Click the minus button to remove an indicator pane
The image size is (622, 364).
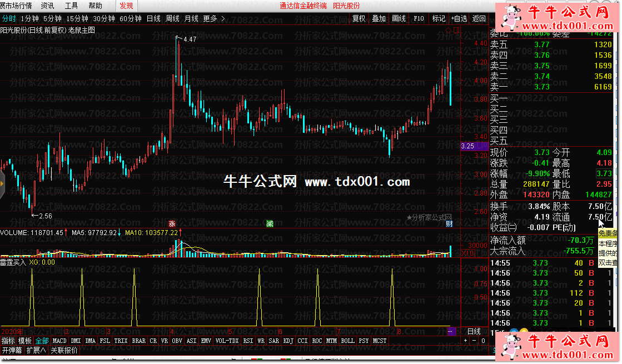(x=474, y=341)
